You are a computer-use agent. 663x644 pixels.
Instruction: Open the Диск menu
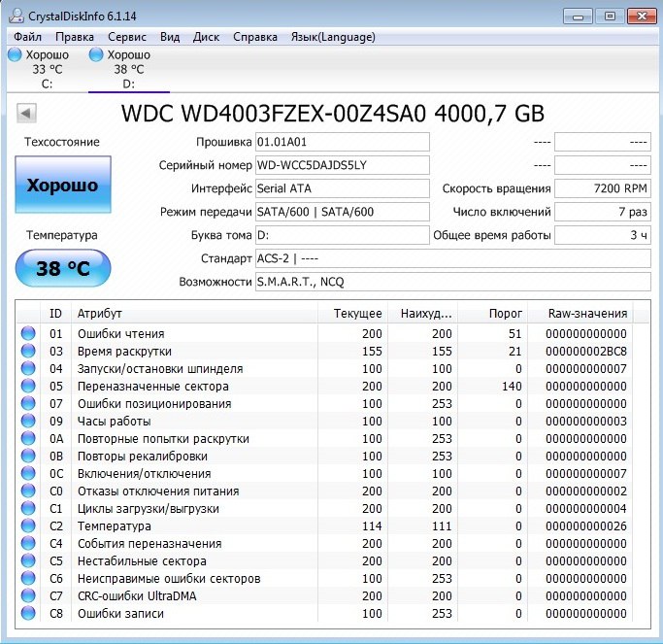click(207, 37)
